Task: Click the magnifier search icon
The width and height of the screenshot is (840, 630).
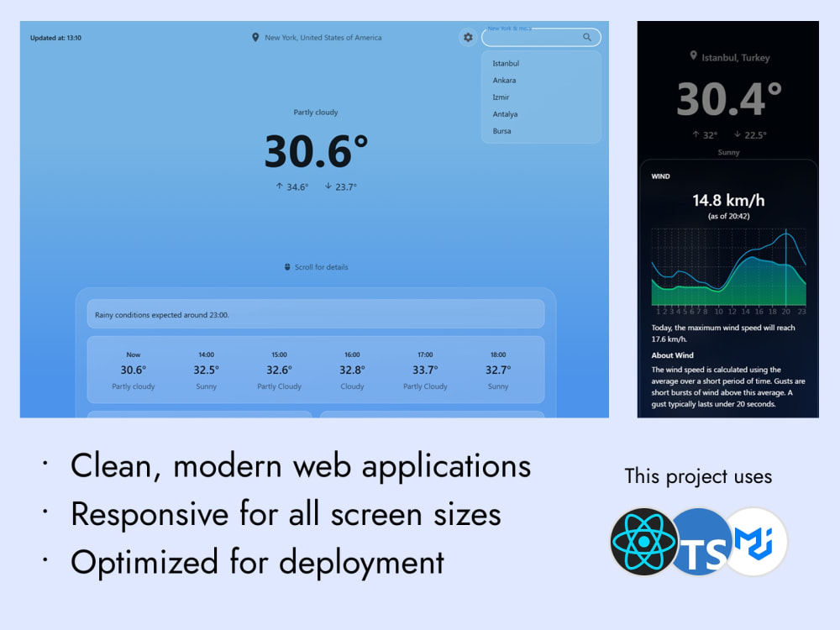Action: (587, 37)
